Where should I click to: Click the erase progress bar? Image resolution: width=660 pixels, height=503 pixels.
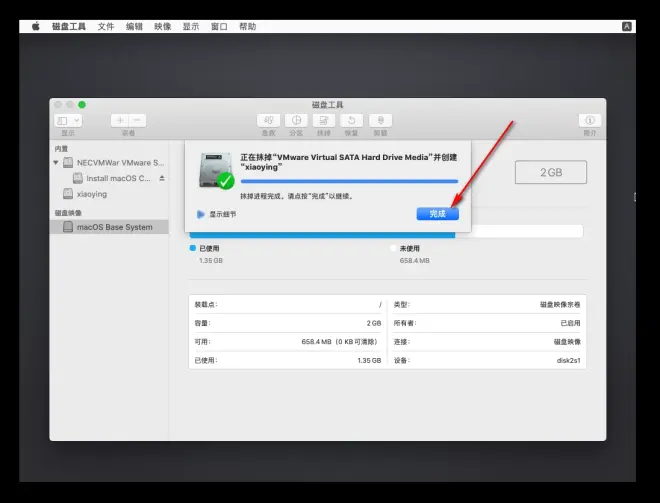pyautogui.click(x=349, y=181)
